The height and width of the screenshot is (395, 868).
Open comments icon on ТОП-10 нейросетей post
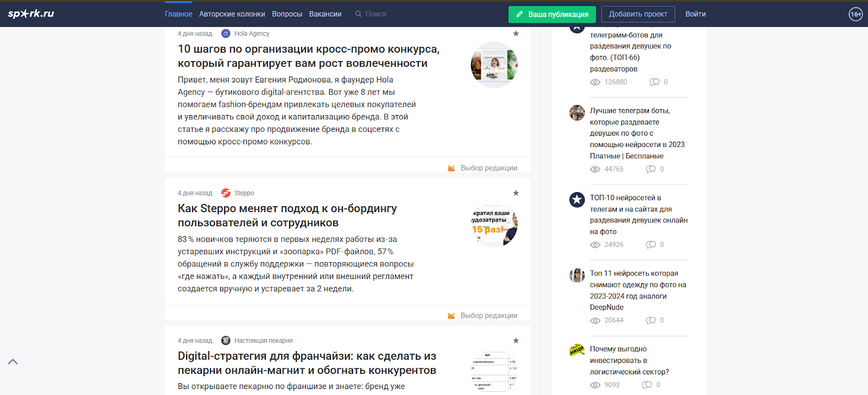click(x=651, y=245)
